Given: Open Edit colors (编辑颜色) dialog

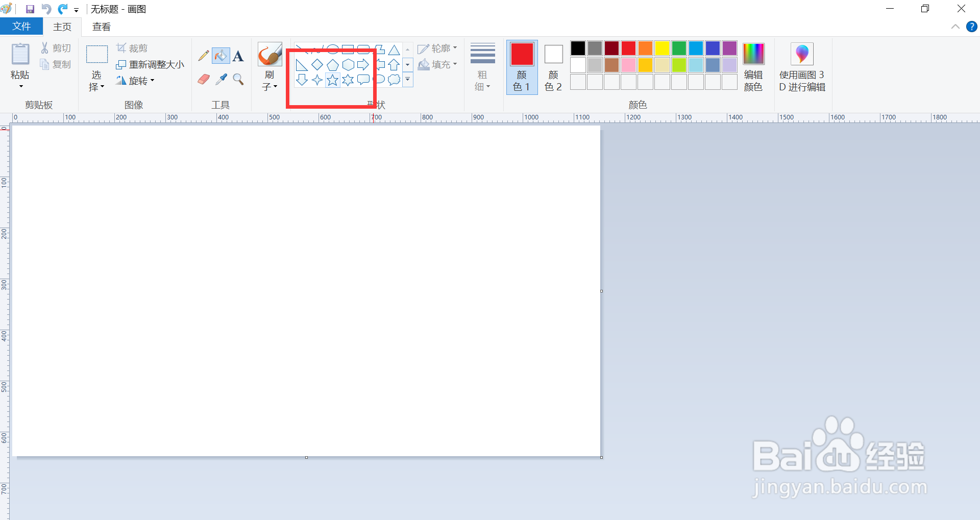Looking at the screenshot, I should click(x=753, y=67).
